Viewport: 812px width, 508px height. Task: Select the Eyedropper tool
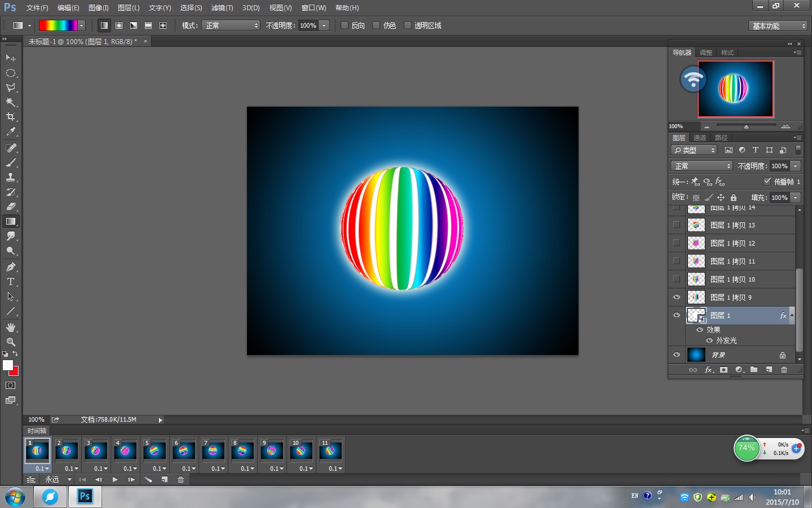tap(11, 132)
